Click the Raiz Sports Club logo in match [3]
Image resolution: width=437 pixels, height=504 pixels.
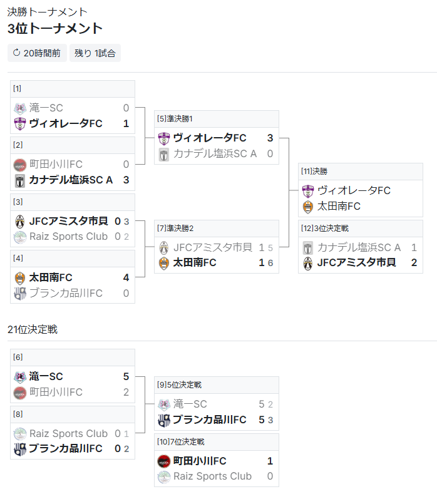[x=20, y=237]
